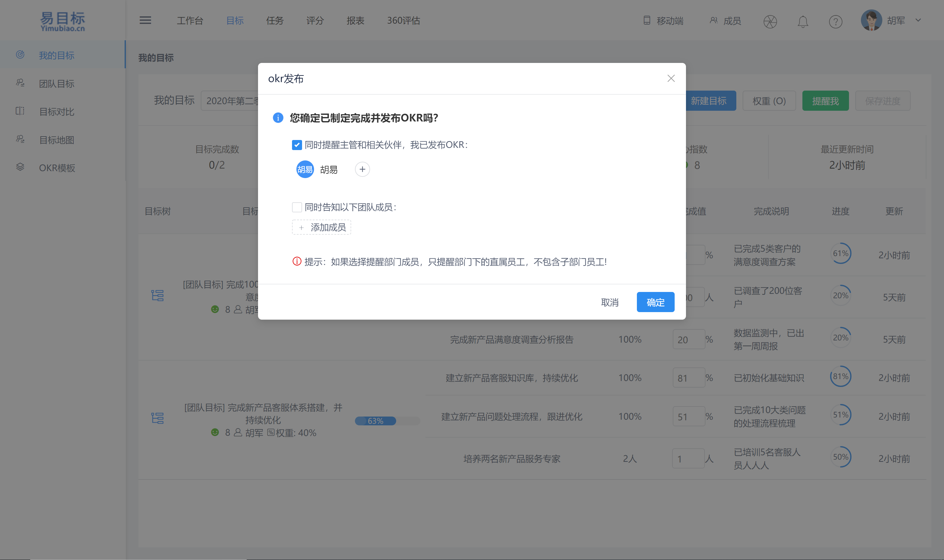Click tree icon of 完成100 team goal row

click(157, 295)
